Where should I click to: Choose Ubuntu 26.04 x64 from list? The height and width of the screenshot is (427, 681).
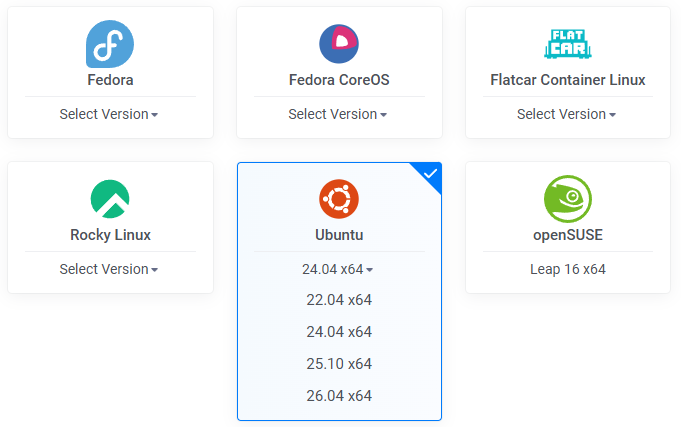click(339, 396)
